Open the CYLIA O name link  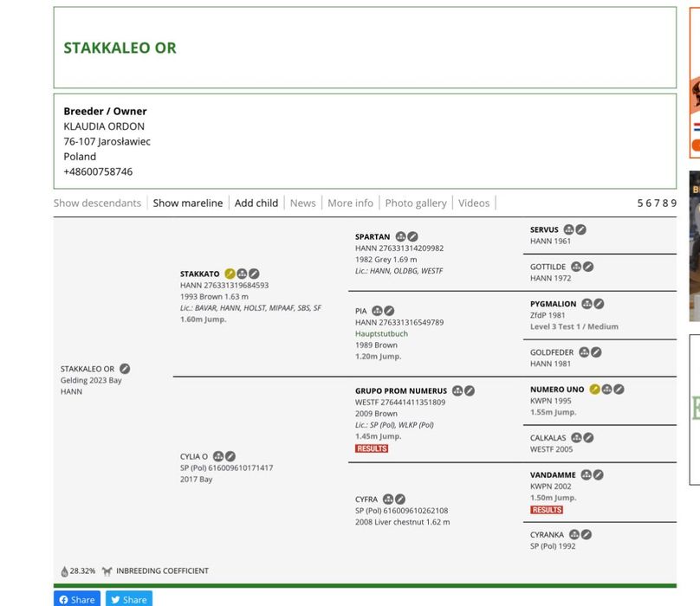(194, 456)
